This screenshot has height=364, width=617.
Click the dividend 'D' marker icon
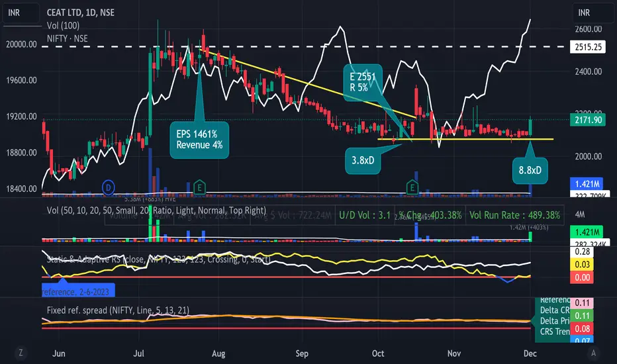tap(108, 187)
